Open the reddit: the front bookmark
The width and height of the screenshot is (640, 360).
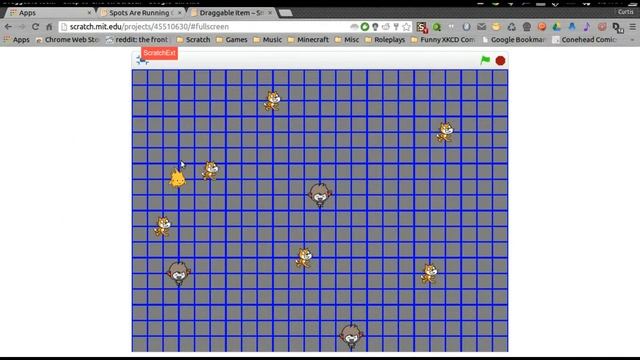click(x=137, y=40)
